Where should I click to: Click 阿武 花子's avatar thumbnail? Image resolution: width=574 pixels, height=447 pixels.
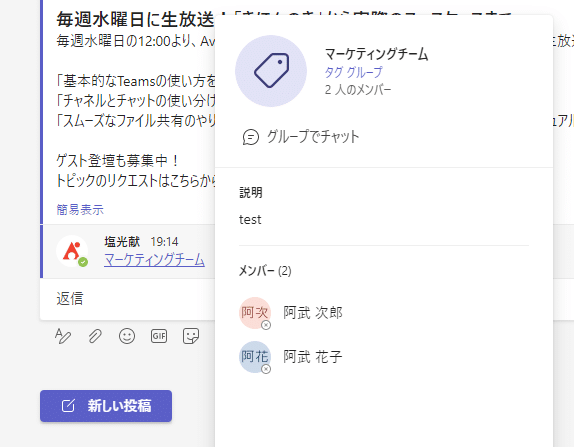coord(255,357)
